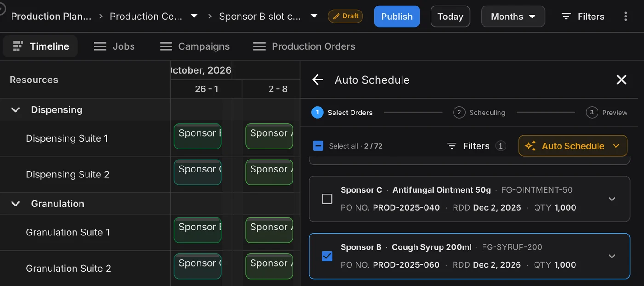
Task: Select the Dispensing Suite 1 resource row
Action: point(85,138)
